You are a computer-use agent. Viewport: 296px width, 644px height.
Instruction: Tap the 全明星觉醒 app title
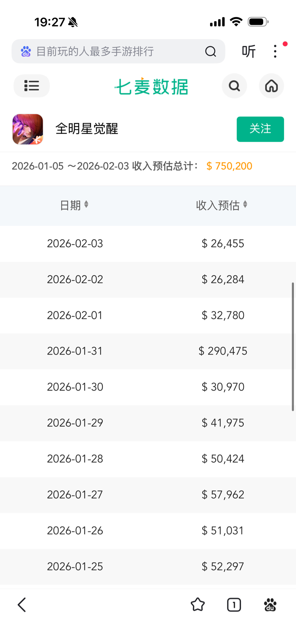click(x=87, y=129)
